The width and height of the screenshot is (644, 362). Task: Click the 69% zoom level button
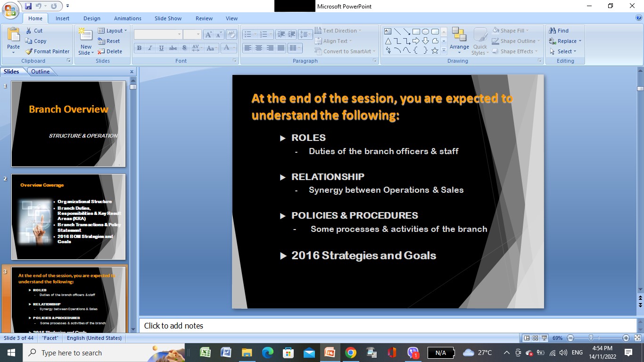(558, 338)
